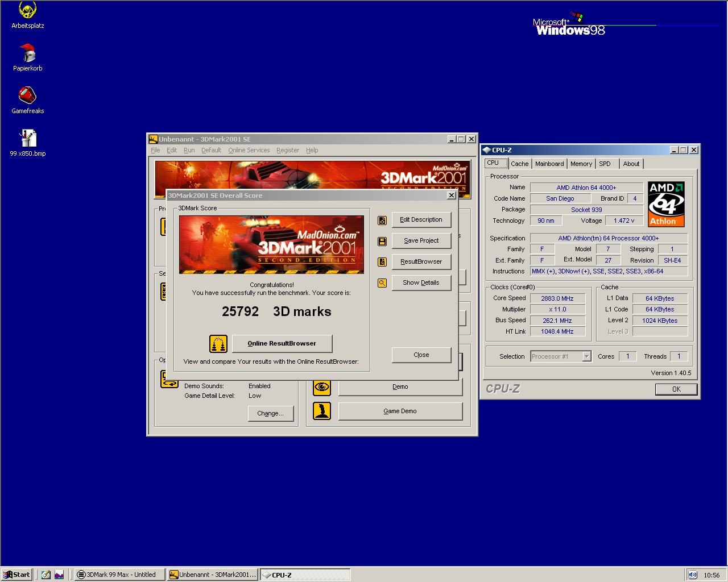
Task: Switch to 3DMark 99 Max taskbar item
Action: (x=119, y=575)
